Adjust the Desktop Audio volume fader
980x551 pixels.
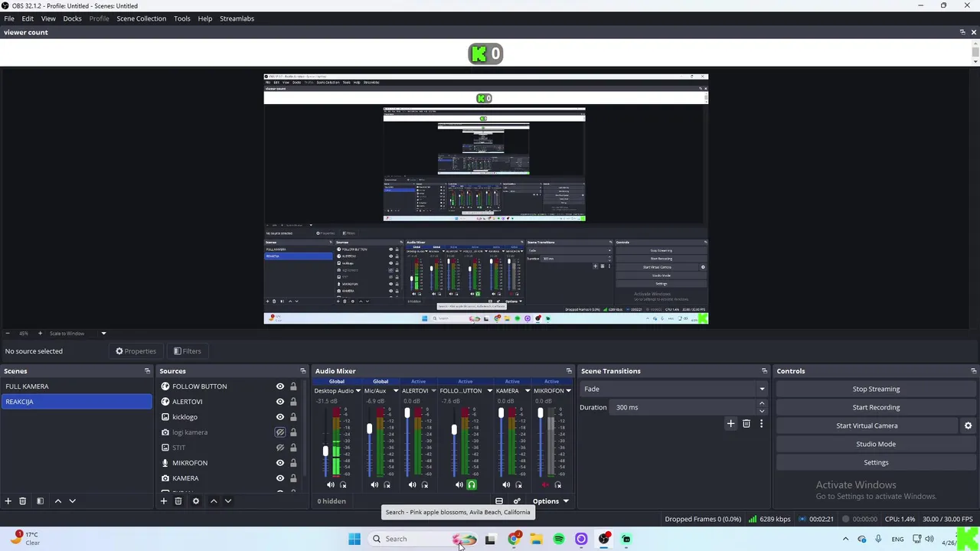coord(325,451)
